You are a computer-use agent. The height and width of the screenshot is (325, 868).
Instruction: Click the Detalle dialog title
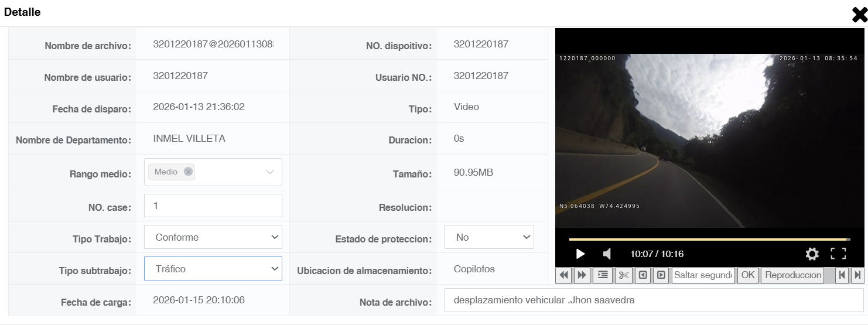click(x=22, y=12)
